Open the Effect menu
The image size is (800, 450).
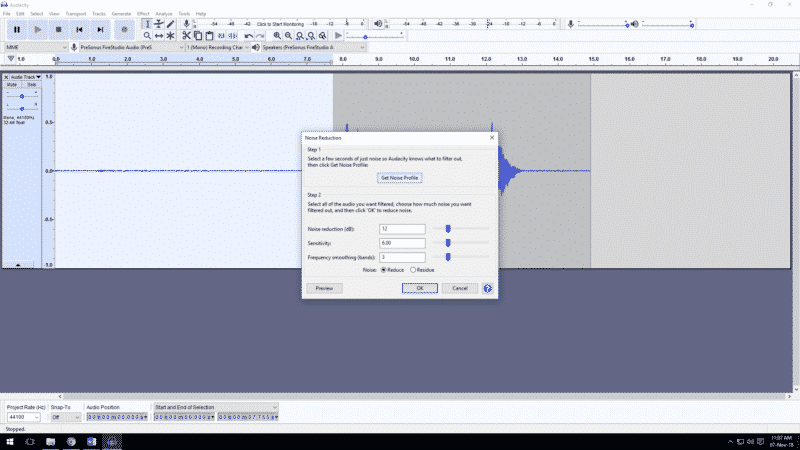click(x=143, y=13)
